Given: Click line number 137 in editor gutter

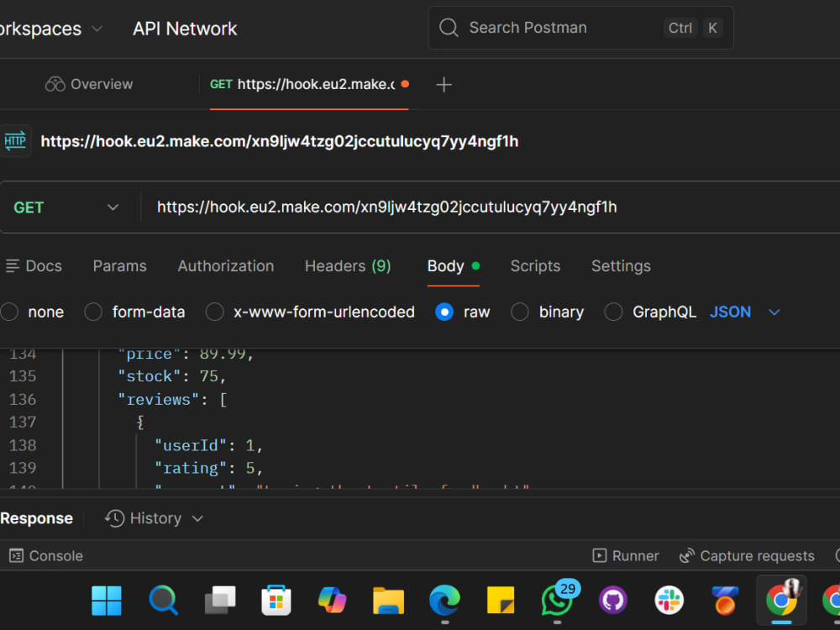Looking at the screenshot, I should coord(23,423).
